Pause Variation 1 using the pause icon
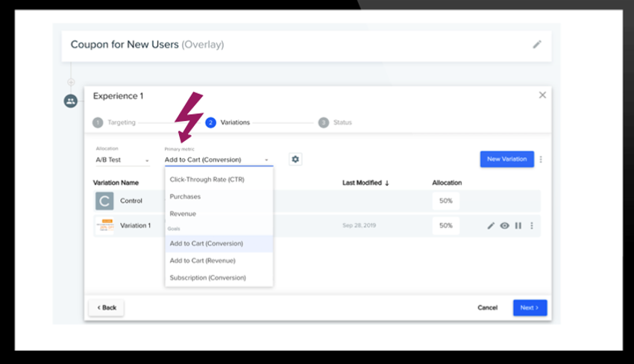The height and width of the screenshot is (364, 634). click(518, 225)
